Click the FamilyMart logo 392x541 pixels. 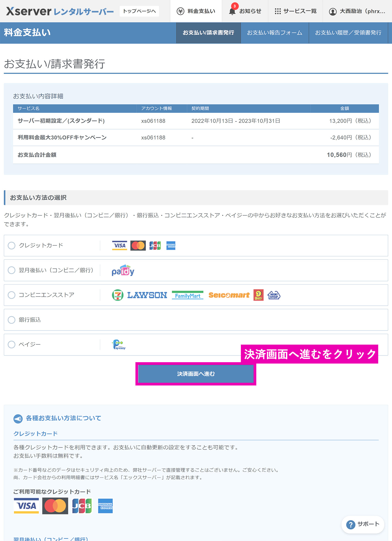click(x=188, y=295)
